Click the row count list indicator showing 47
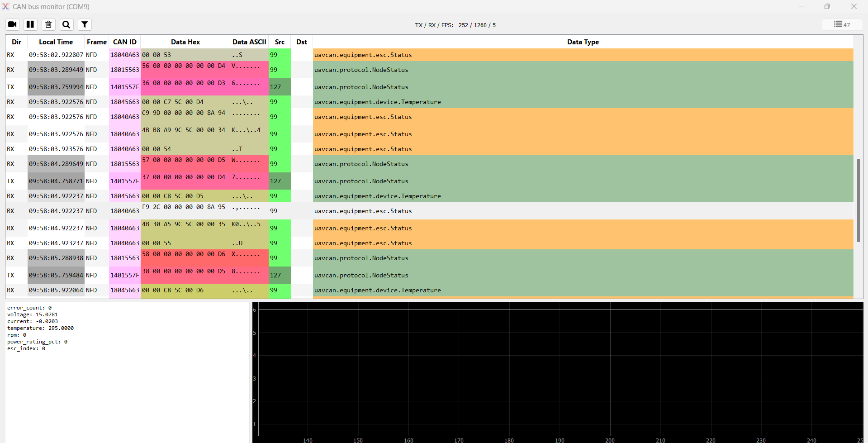The image size is (868, 443). click(842, 25)
